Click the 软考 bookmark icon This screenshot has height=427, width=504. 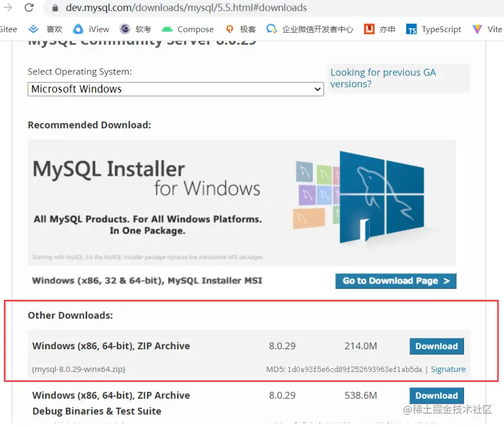(125, 29)
